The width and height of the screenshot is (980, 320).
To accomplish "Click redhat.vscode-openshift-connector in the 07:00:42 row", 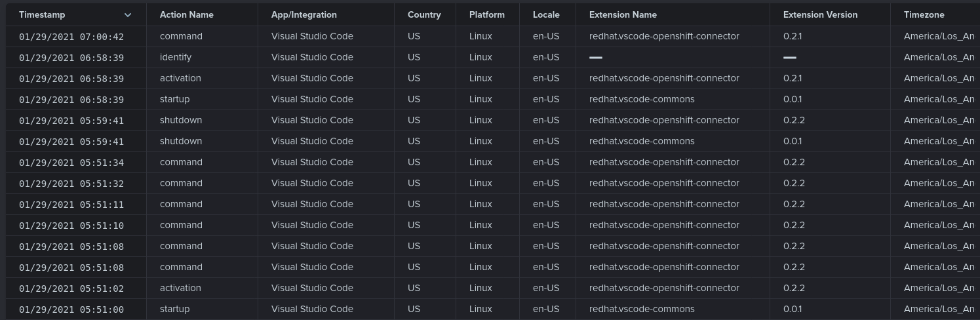I will (x=664, y=36).
